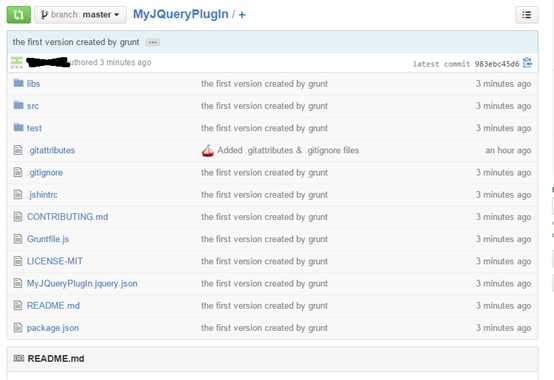Click the plus to create new file
The width and height of the screenshot is (554, 380).
click(242, 15)
